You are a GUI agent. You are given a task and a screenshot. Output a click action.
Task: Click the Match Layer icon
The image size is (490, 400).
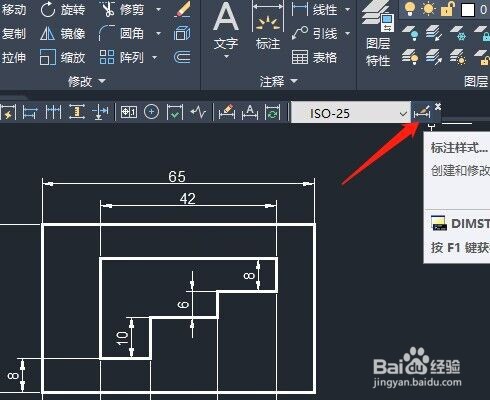pyautogui.click(x=434, y=57)
